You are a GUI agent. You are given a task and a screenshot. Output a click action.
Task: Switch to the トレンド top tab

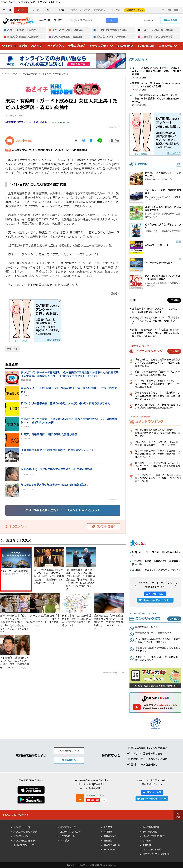[x=34, y=10]
